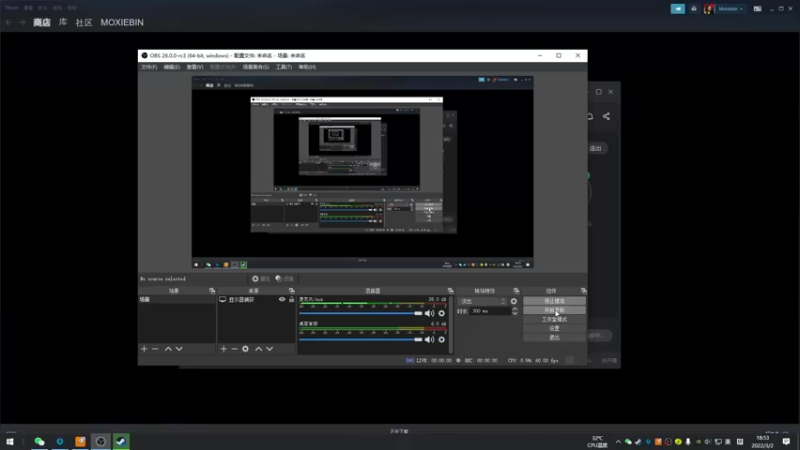The image size is (800, 450).
Task: Open the OBS Tools menu
Action: click(284, 67)
